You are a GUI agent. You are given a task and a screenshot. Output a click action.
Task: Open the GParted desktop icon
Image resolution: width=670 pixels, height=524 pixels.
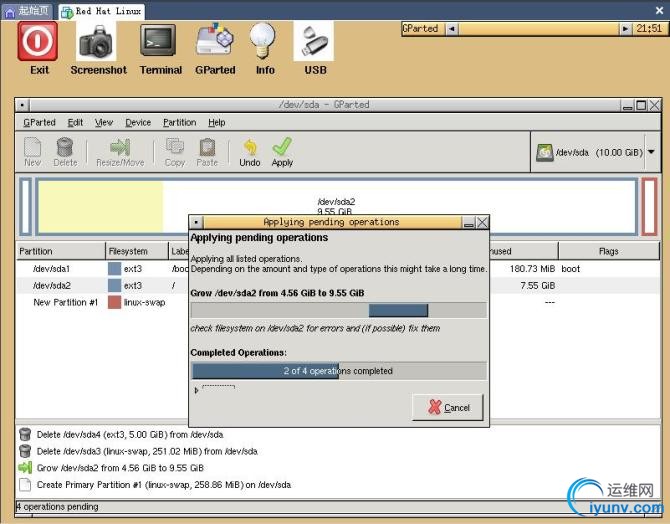[215, 39]
